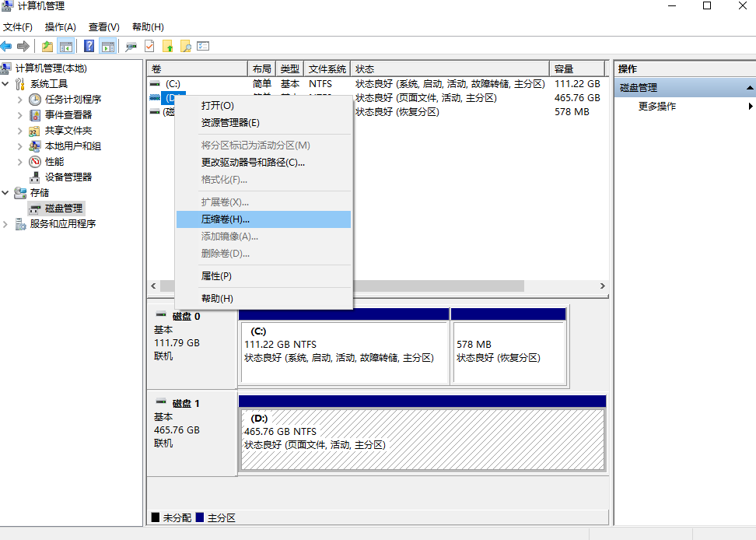
Task: Expand the 服务和应用程序 tree node
Action: click(5, 223)
